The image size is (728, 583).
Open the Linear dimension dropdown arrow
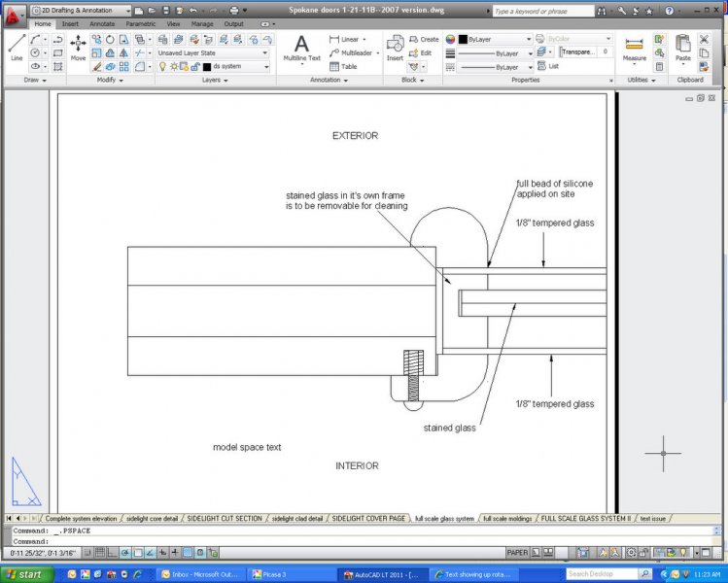pos(364,40)
